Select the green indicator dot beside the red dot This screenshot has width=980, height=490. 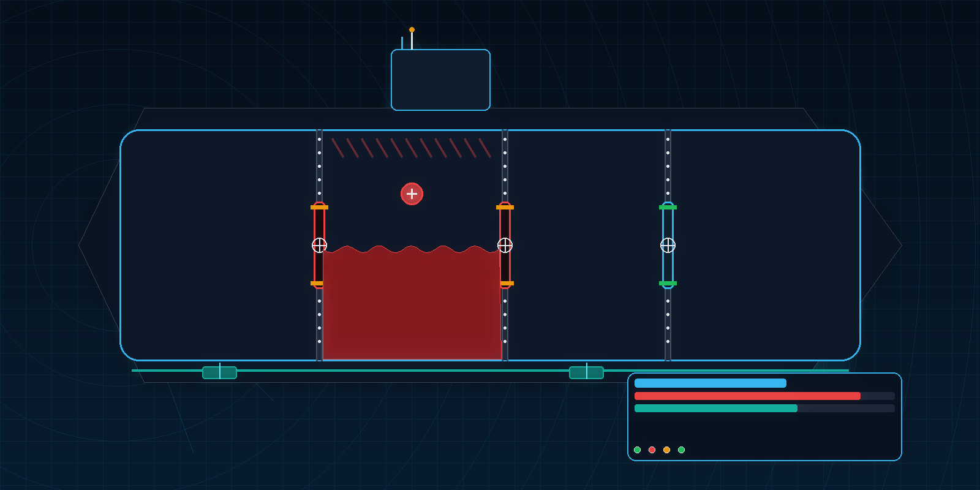(x=637, y=450)
